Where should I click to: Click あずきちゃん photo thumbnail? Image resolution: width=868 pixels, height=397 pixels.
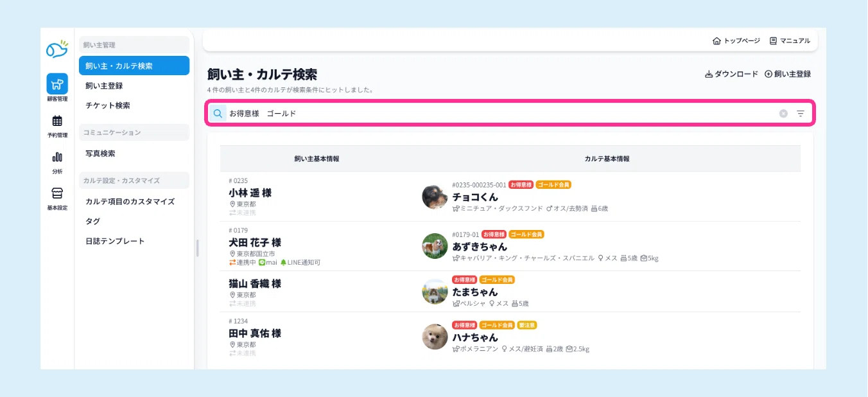435,246
